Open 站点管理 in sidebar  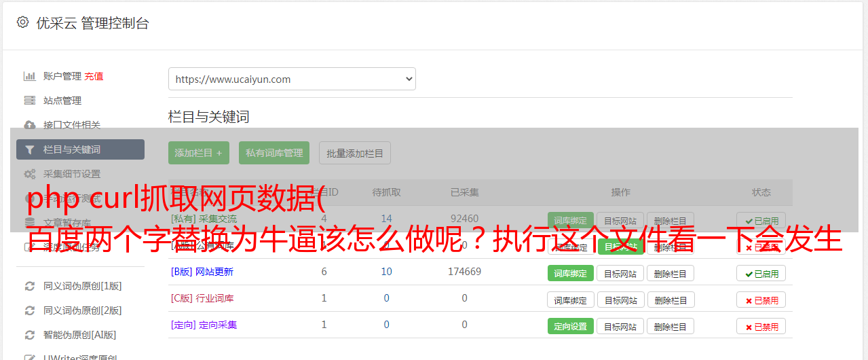62,101
